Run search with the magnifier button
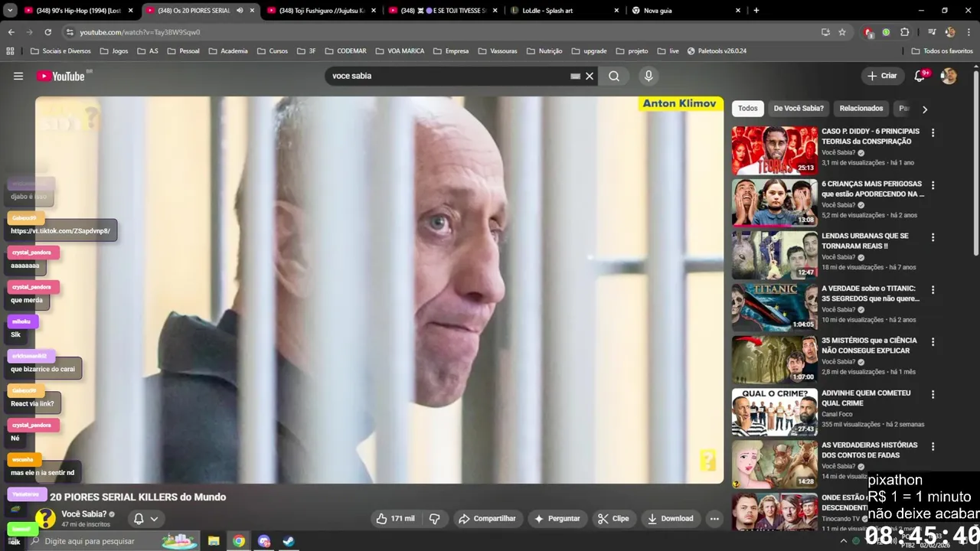This screenshot has width=980, height=551. click(614, 76)
